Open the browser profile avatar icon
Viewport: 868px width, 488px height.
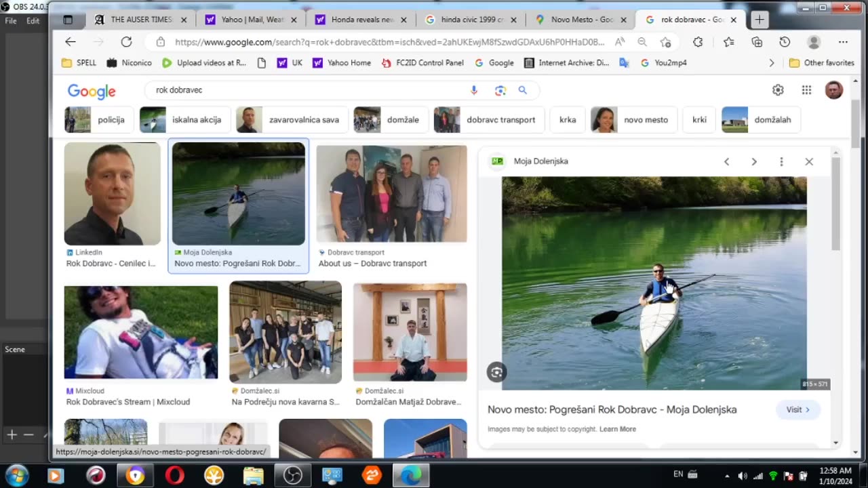pos(814,42)
